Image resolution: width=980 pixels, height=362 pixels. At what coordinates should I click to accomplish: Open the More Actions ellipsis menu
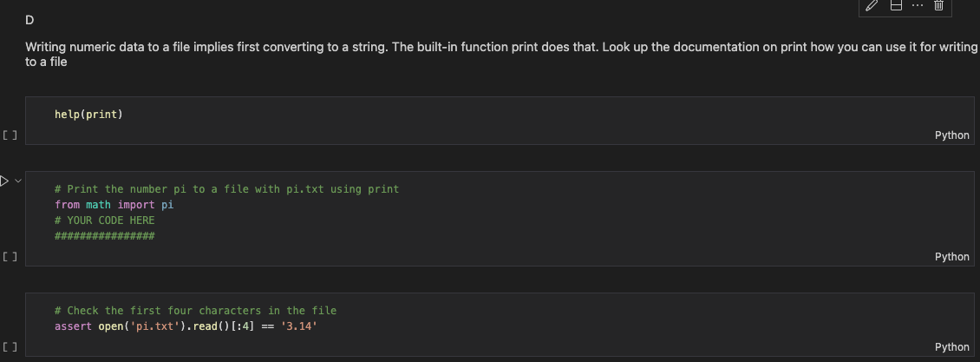[x=917, y=5]
